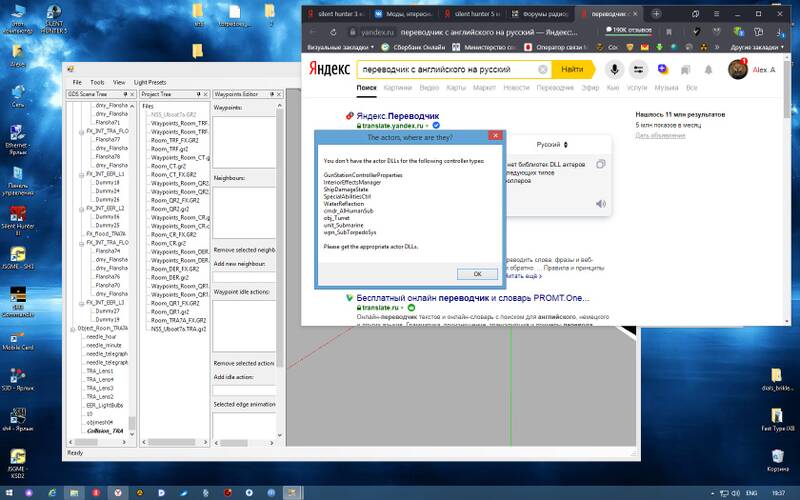
Task: Click the Add new neighbour field
Action: [244, 278]
